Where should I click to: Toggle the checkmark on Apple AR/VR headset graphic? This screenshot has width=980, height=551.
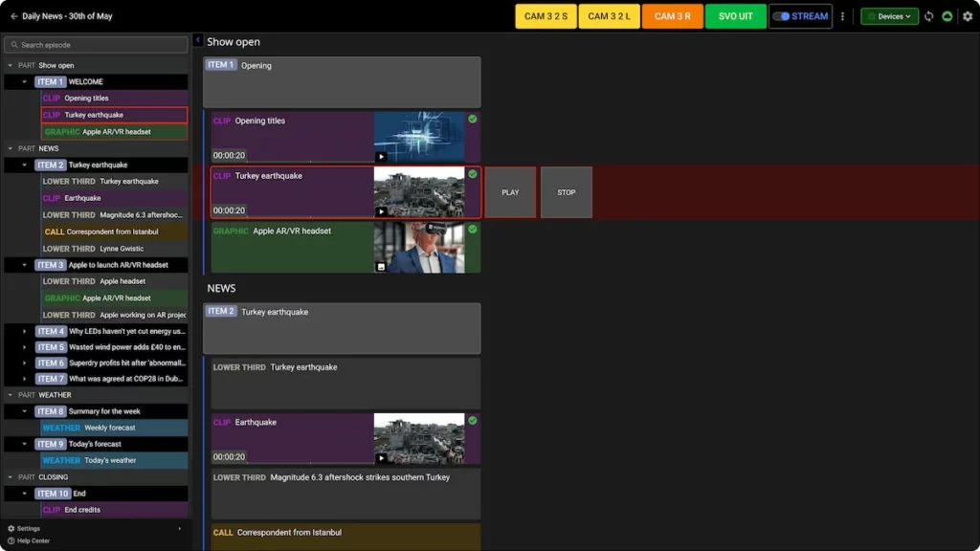472,230
